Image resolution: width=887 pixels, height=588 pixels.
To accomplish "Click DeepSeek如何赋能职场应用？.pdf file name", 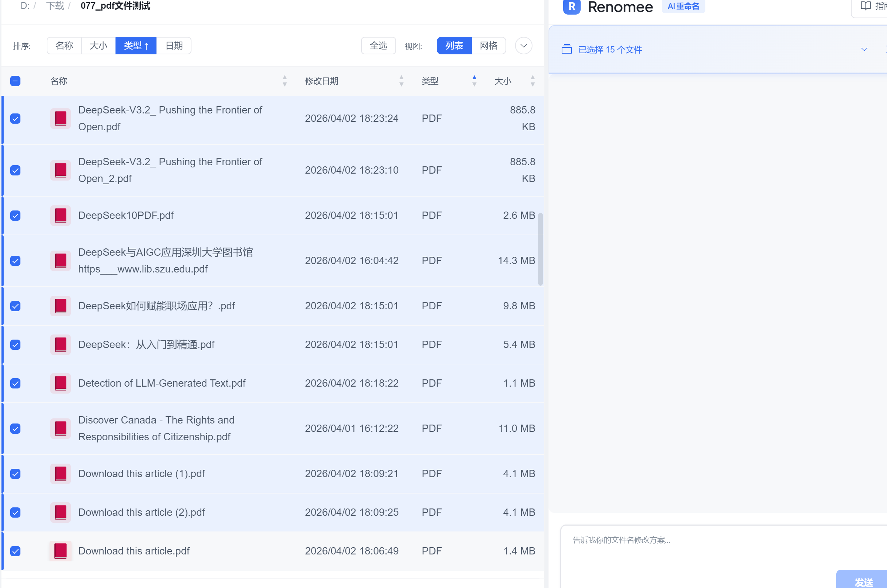I will coord(157,306).
